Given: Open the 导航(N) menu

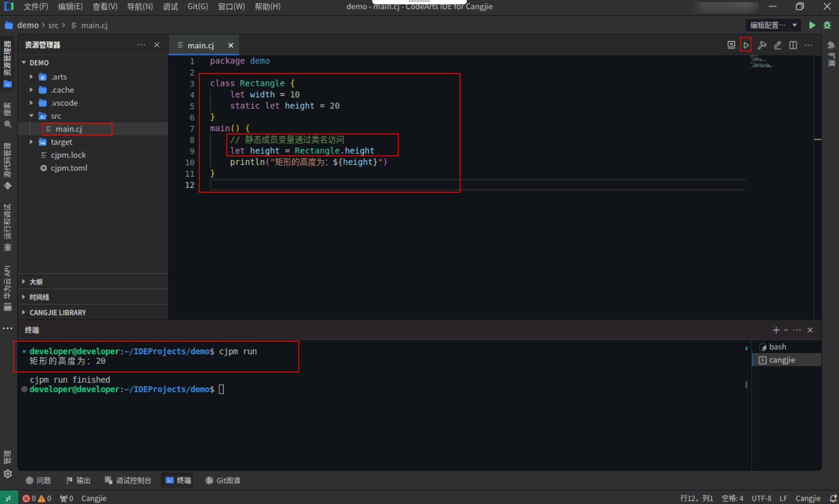Looking at the screenshot, I should (140, 7).
